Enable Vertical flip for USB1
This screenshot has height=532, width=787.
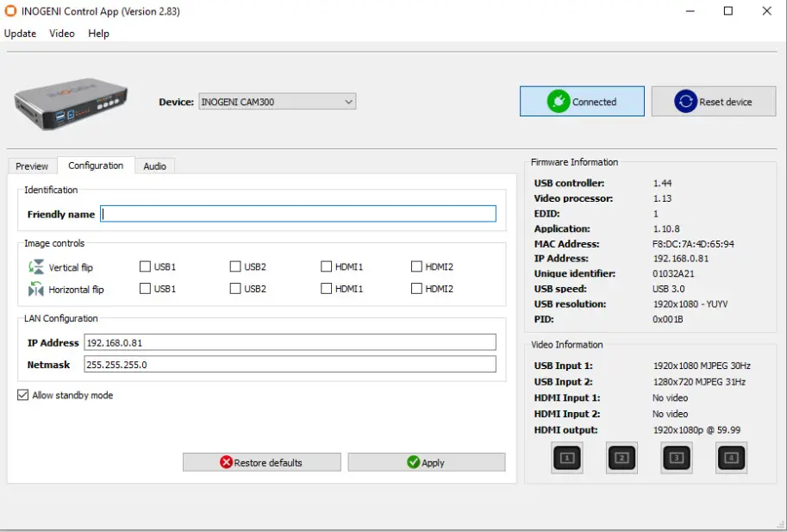pos(145,266)
